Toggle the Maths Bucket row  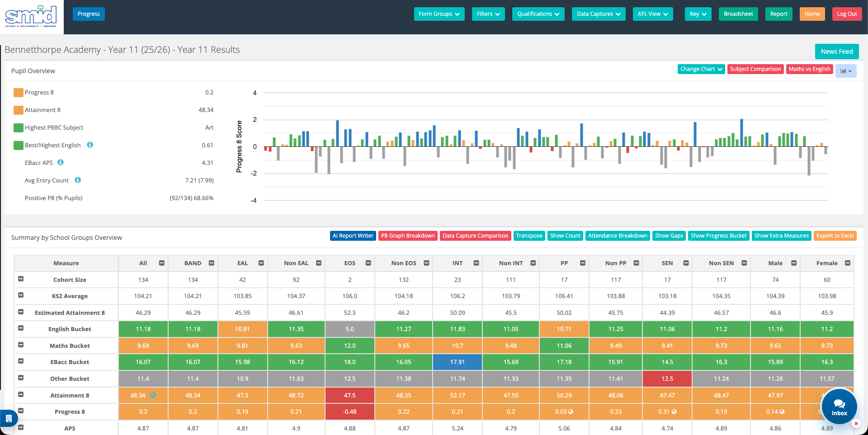click(21, 345)
